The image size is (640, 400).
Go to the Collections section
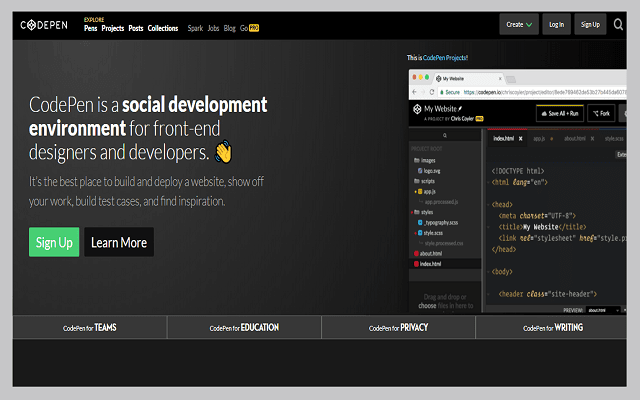tap(163, 29)
